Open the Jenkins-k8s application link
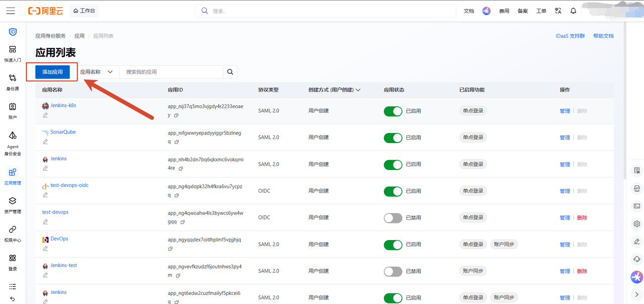Image resolution: width=644 pixels, height=304 pixels. tap(63, 105)
